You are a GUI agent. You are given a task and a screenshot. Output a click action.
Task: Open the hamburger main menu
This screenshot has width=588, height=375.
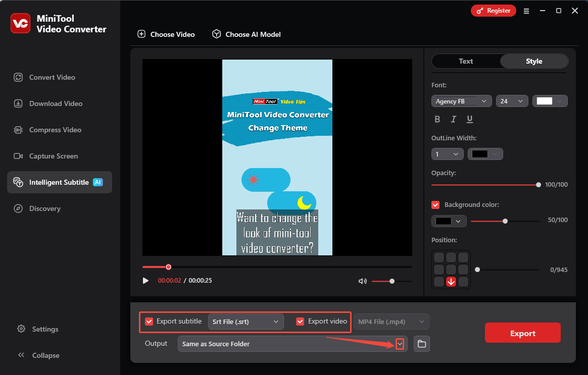[x=526, y=11]
